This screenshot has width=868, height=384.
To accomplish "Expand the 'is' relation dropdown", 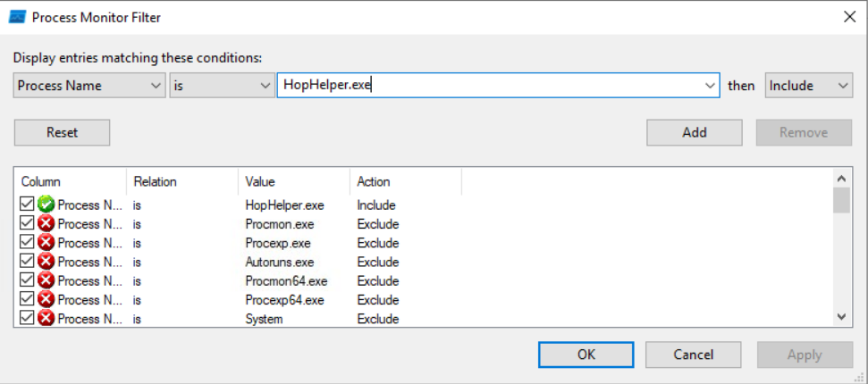I will 221,86.
